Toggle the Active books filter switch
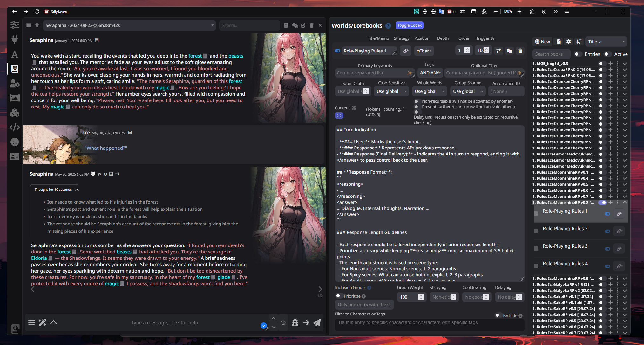 (608, 54)
